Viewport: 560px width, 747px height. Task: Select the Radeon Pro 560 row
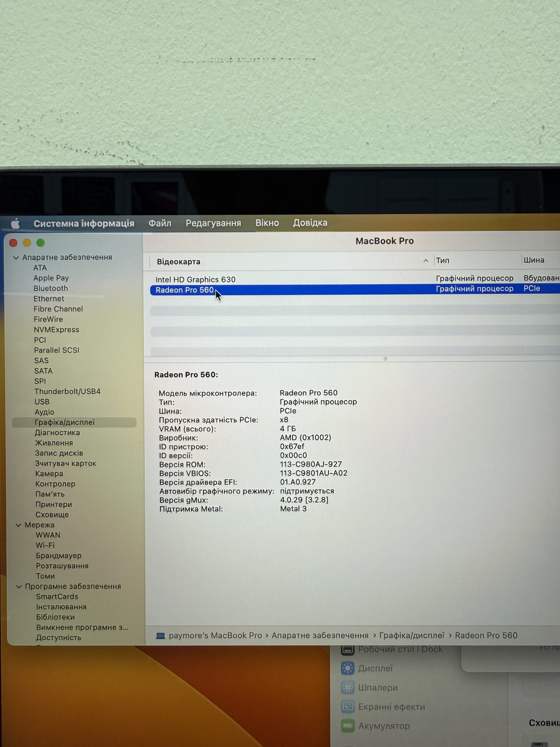tap(355, 290)
